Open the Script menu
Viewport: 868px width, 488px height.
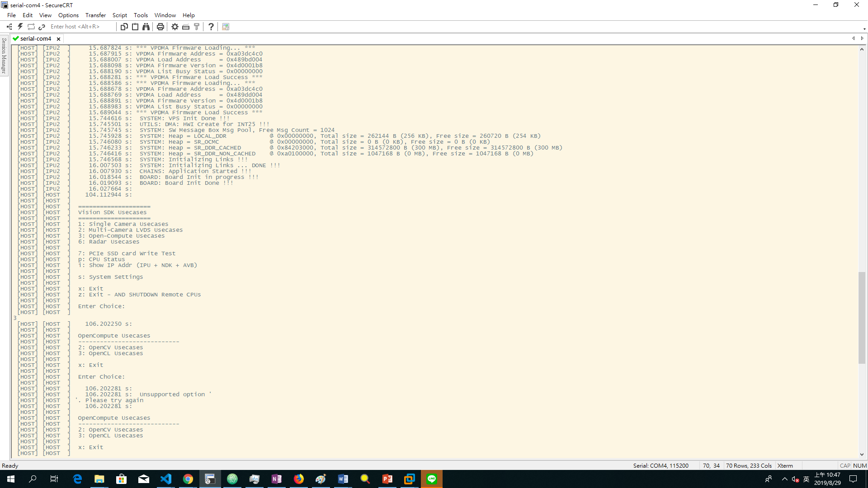point(119,15)
